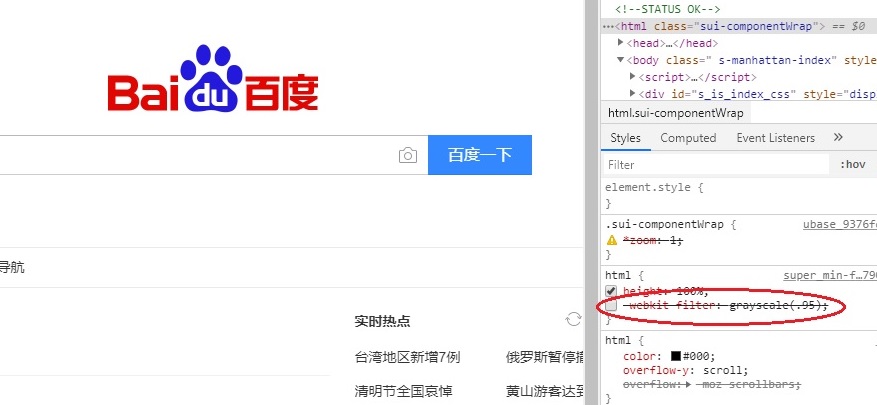This screenshot has height=405, width=877.
Task: Click the styles Filter field
Action: click(716, 164)
